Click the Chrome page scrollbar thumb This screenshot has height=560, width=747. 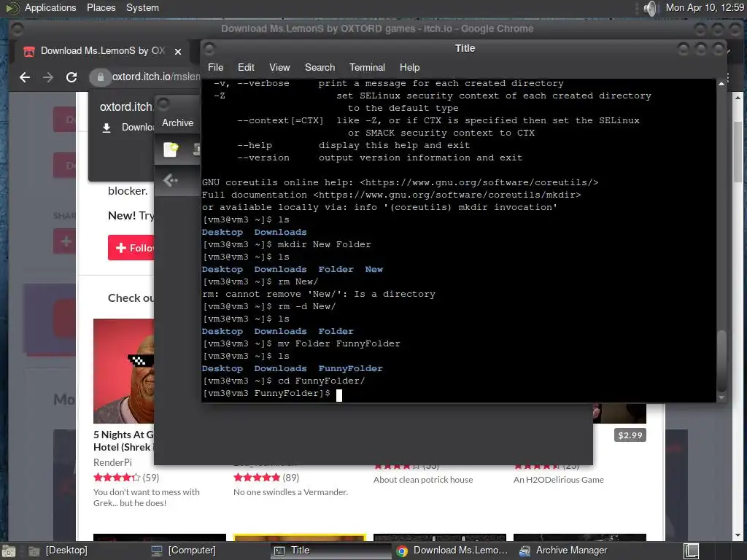pos(738,152)
